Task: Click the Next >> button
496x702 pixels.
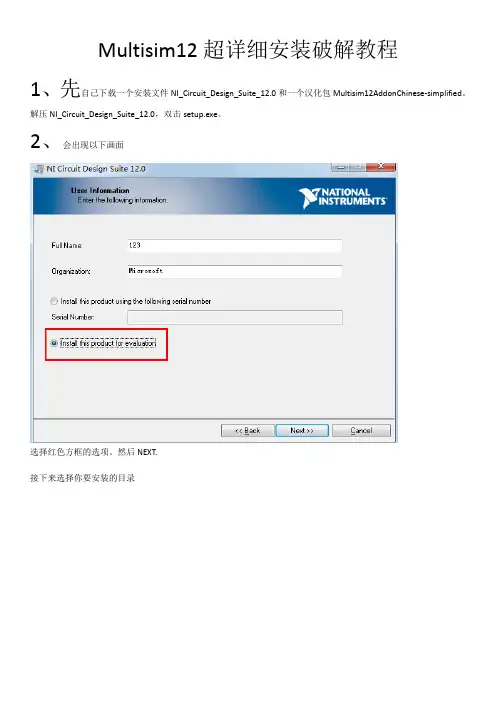Action: 302,430
